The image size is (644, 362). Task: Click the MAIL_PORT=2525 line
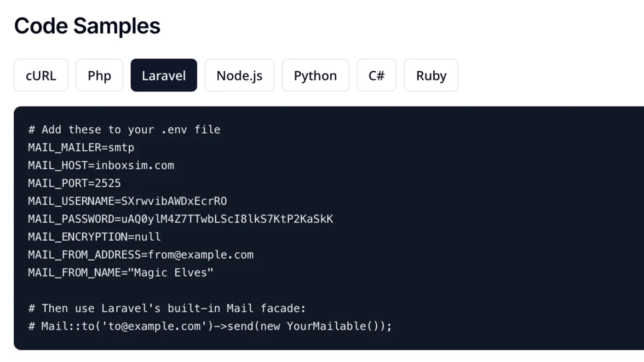74,183
